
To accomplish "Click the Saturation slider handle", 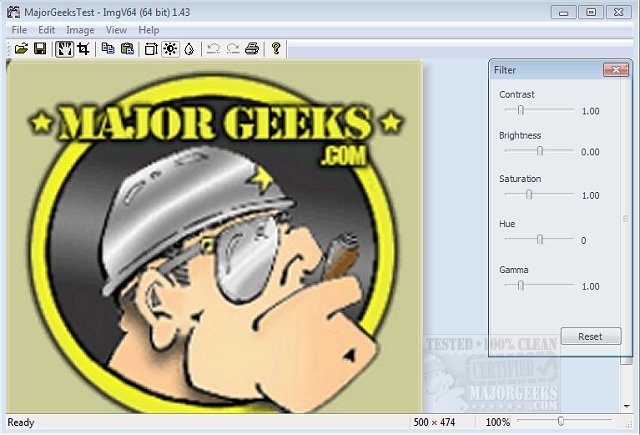I will (x=529, y=194).
